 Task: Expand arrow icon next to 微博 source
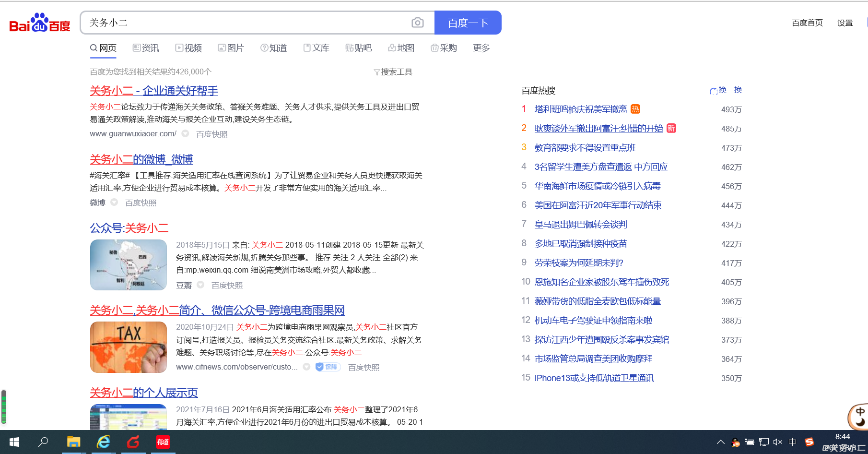pyautogui.click(x=114, y=203)
